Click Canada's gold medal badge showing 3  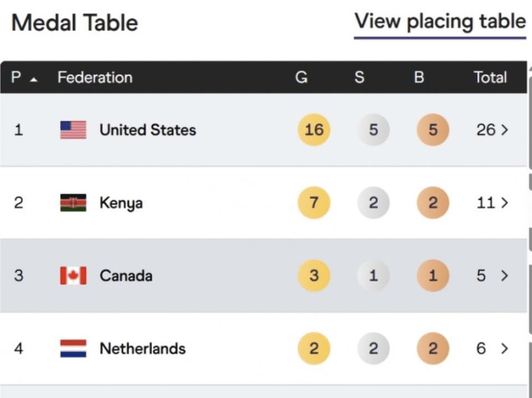[314, 276]
